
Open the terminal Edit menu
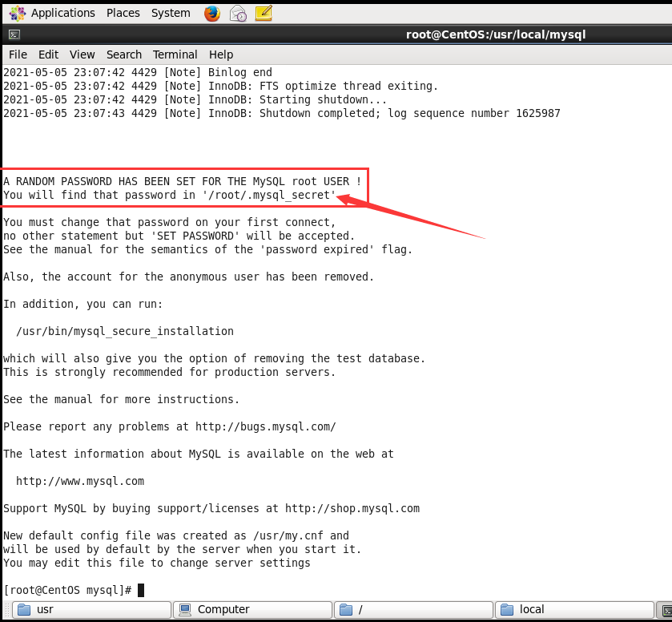pyautogui.click(x=48, y=55)
